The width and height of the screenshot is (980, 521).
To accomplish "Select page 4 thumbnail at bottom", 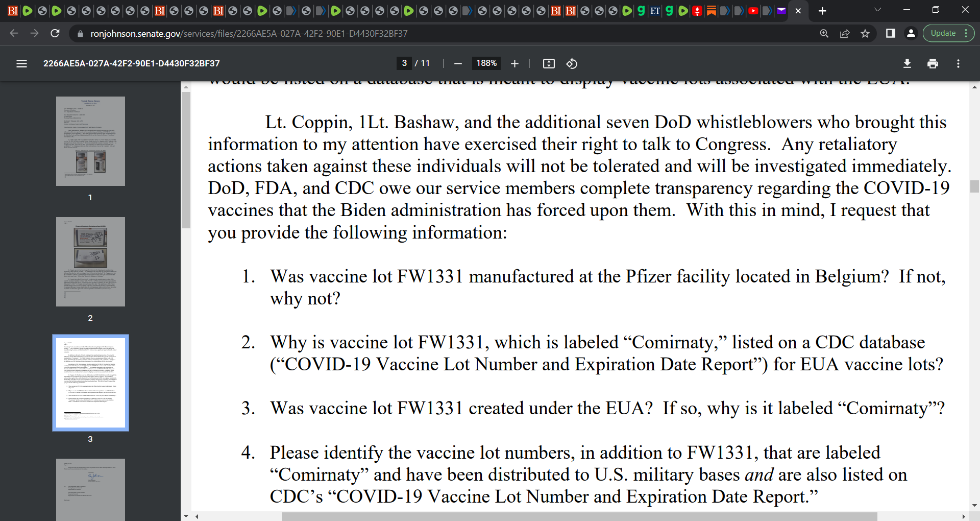I will click(90, 489).
